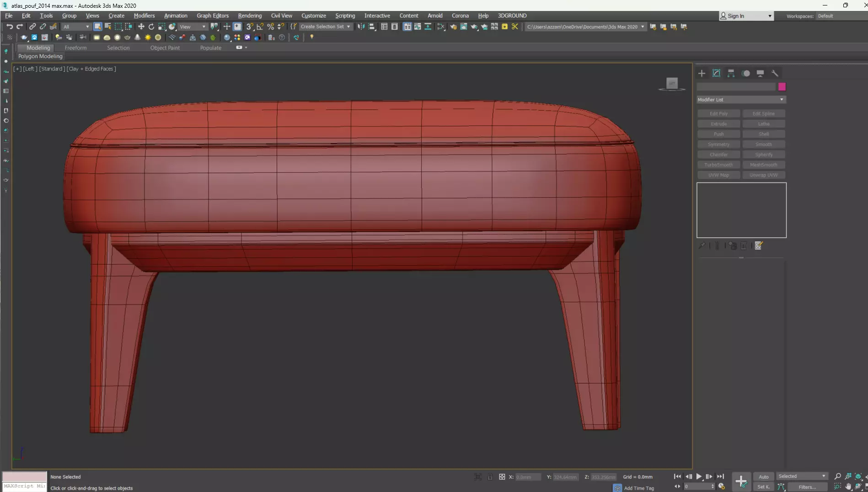Toggle Window/Crossing selection icon

point(129,27)
